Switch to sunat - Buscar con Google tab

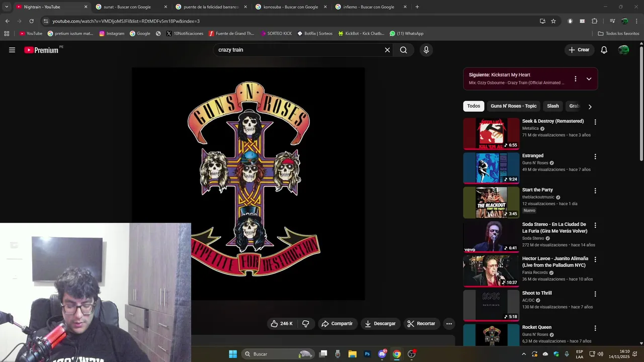pos(131,7)
